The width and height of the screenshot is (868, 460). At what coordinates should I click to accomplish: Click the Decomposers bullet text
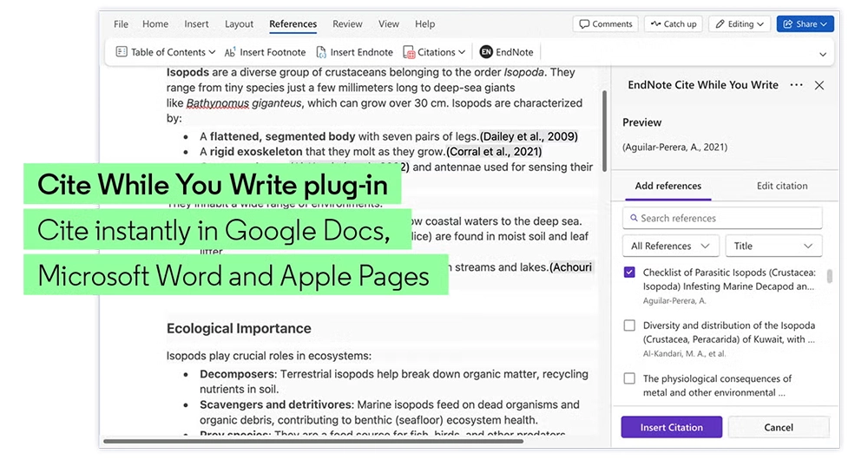(x=393, y=381)
